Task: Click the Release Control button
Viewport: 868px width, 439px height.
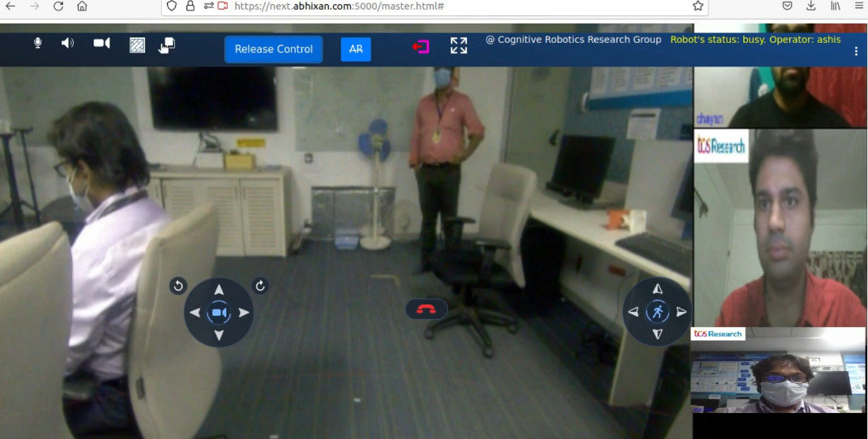Action: 273,49
